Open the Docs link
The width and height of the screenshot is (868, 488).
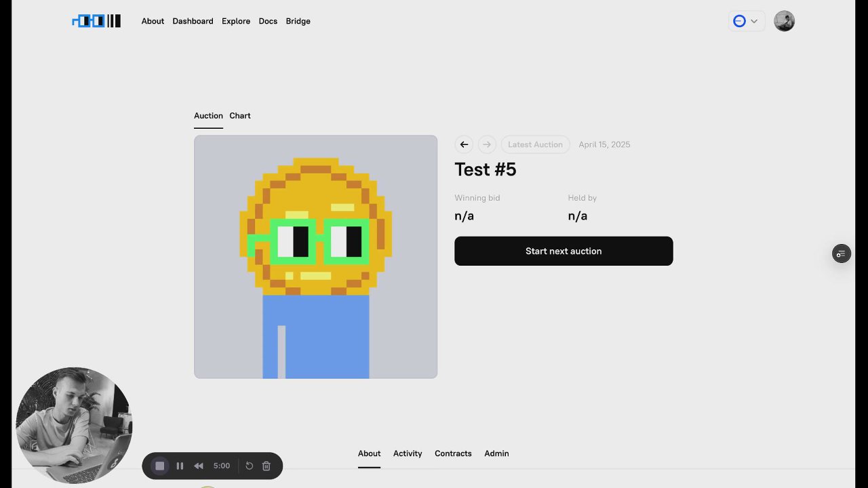tap(268, 21)
